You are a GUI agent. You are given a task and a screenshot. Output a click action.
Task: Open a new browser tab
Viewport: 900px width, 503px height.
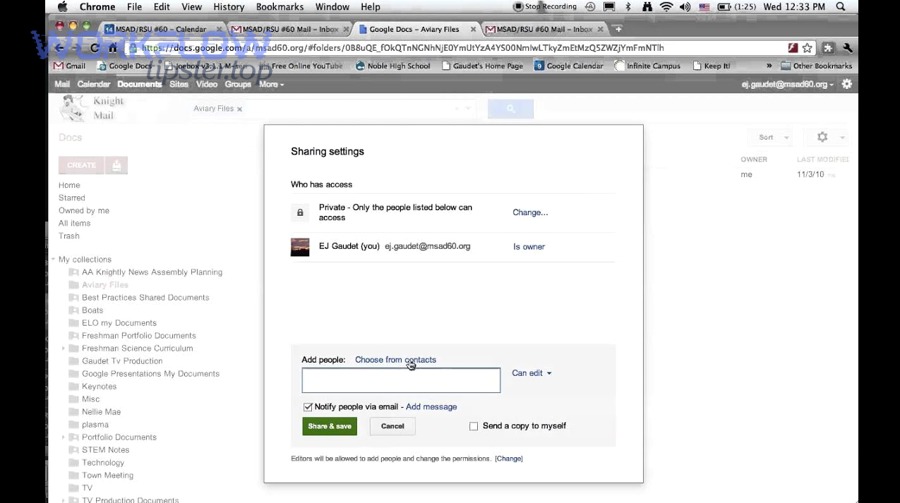pyautogui.click(x=618, y=29)
